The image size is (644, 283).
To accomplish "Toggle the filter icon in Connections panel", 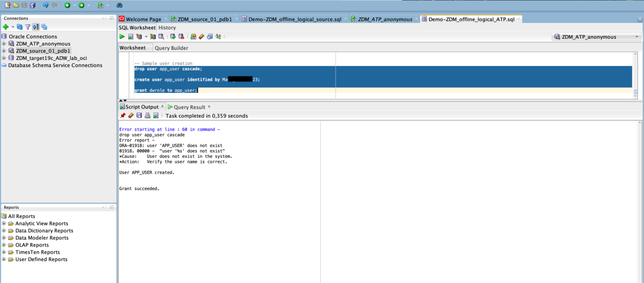I will click(x=28, y=27).
